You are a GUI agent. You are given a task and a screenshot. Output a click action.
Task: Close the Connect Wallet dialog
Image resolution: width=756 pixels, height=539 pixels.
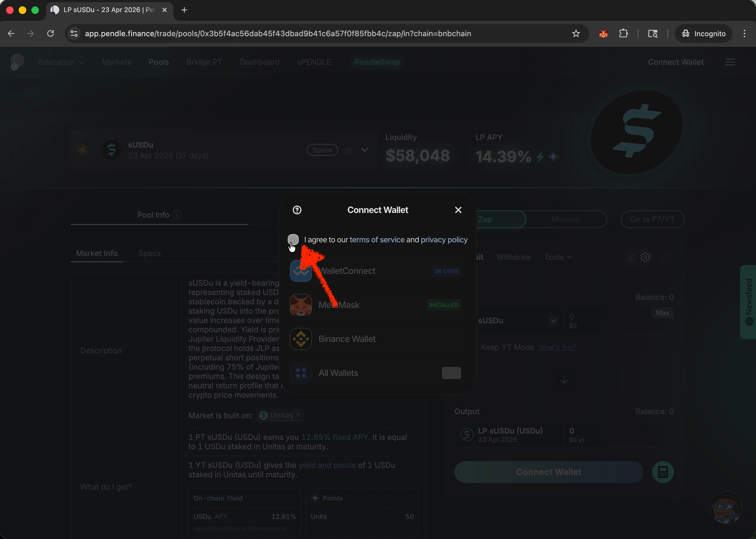click(458, 210)
